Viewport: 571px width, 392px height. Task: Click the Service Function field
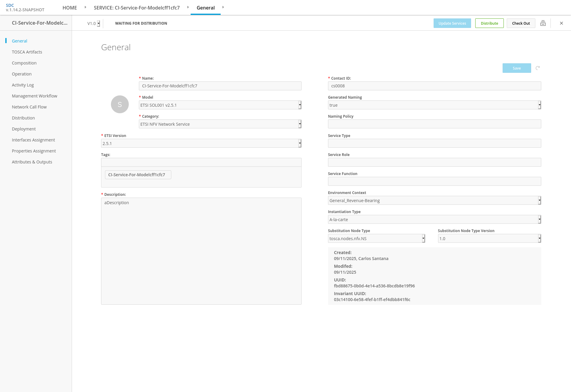434,181
